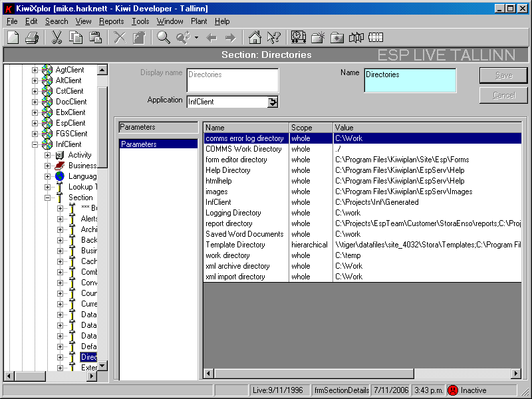The width and height of the screenshot is (532, 399).
Task: Click the Copy icon in the toolbar
Action: (76, 37)
